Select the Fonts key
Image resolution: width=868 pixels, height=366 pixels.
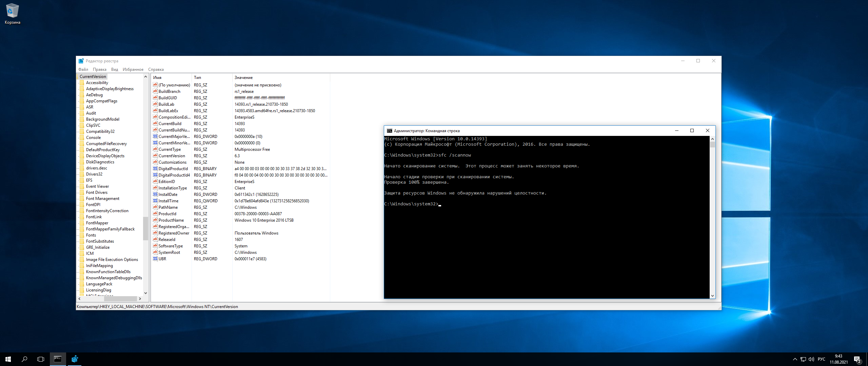[x=91, y=235]
